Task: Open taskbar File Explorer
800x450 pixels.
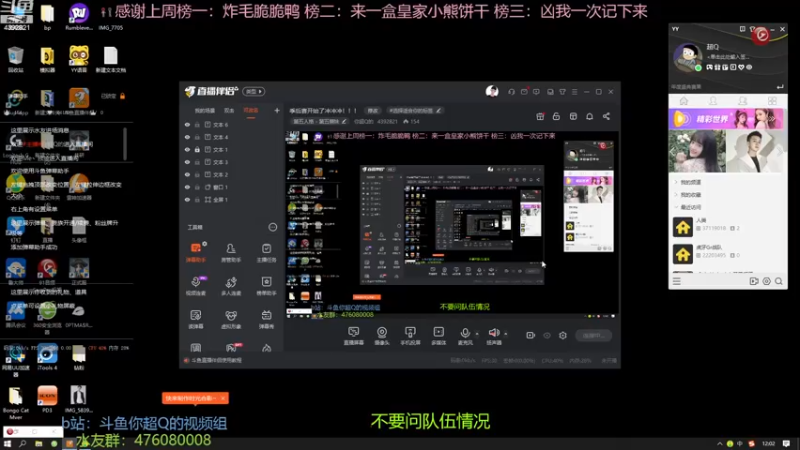Action: coord(38,444)
